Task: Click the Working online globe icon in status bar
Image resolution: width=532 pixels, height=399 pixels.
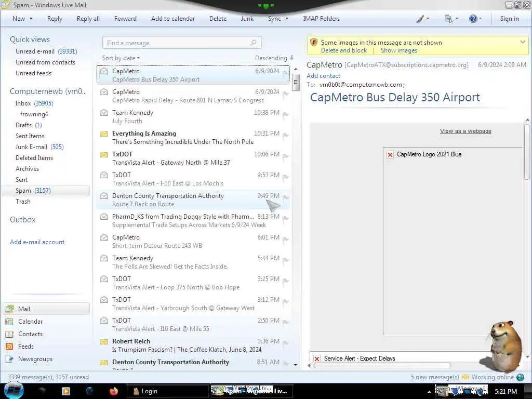Action: (x=520, y=377)
